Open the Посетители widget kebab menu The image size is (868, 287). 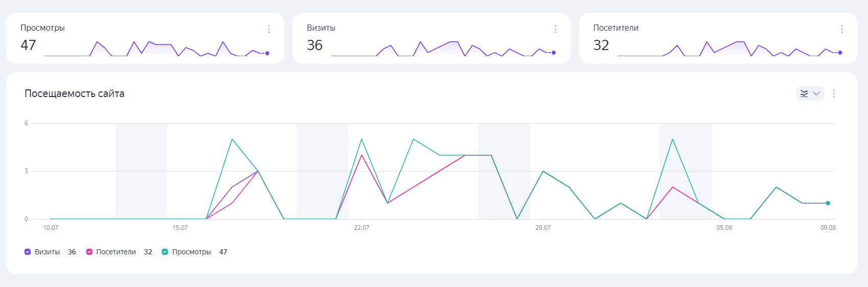point(842,29)
